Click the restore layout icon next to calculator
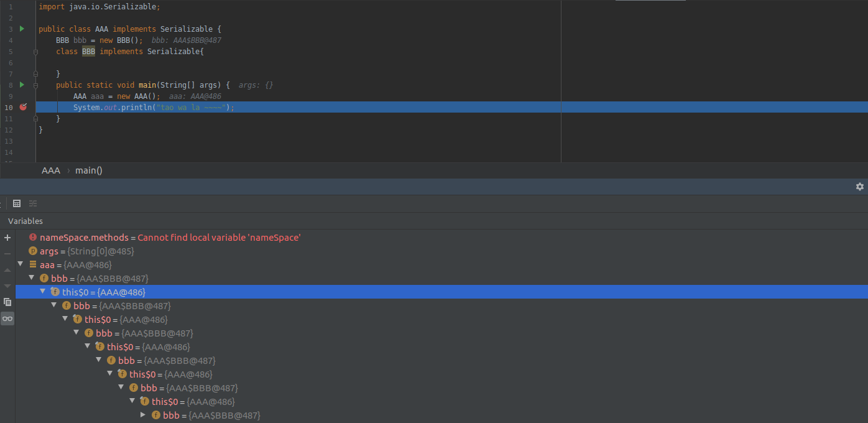 point(33,203)
